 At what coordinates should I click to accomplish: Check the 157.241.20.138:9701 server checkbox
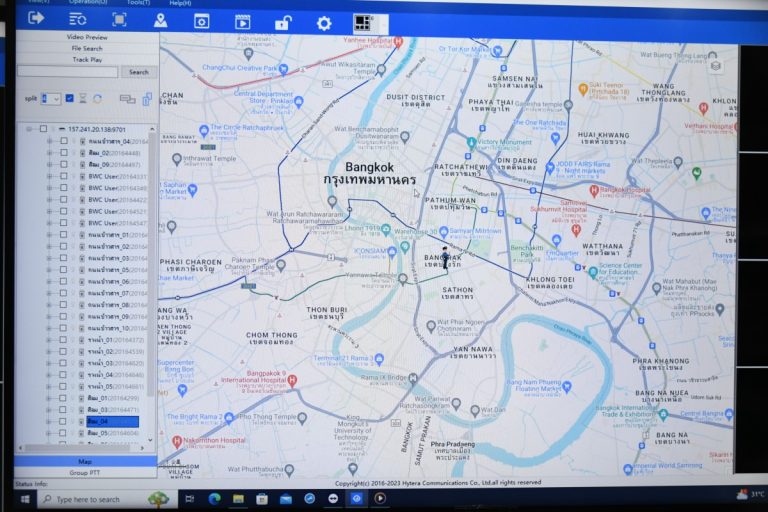[44, 129]
